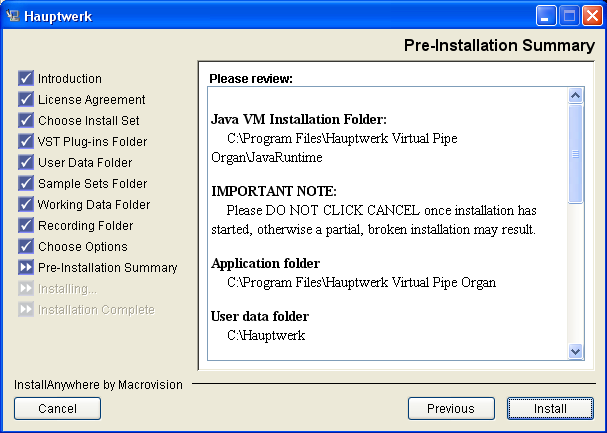
Task: Minimize the Hauptwerk installer window
Action: pyautogui.click(x=546, y=16)
